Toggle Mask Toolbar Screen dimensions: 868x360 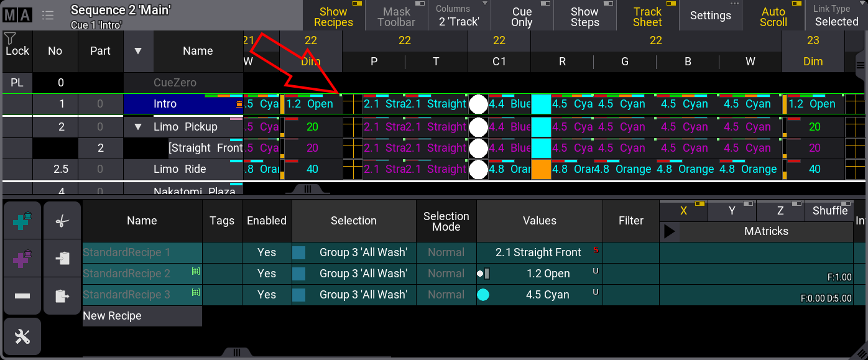pyautogui.click(x=396, y=16)
